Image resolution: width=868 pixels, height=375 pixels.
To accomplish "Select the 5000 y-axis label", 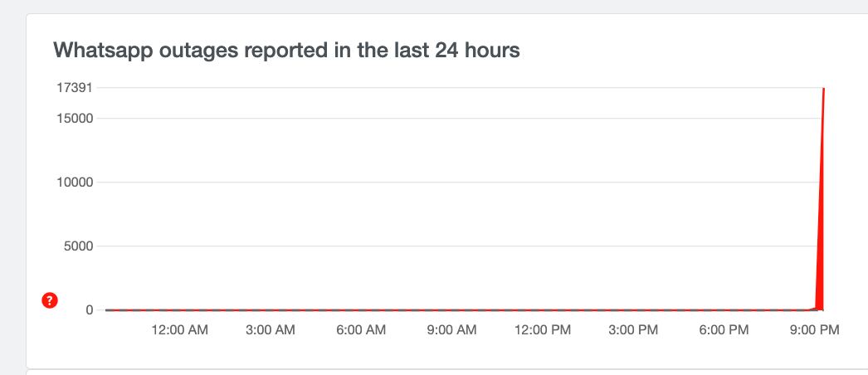I will 78,246.
